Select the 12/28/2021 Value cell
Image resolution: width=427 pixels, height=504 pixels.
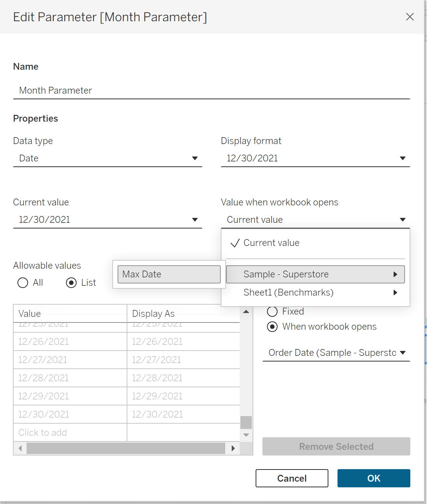coord(70,378)
